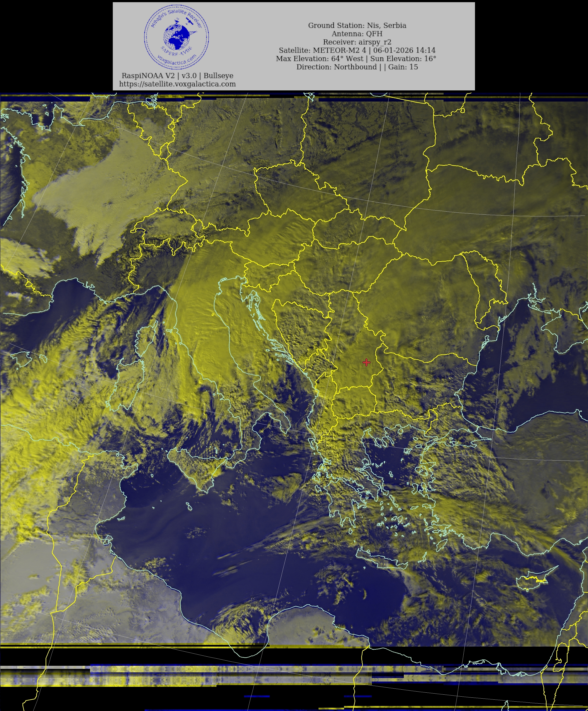Click the Ground Station: Nis, Serbia line
588x711 pixels.
(x=357, y=25)
